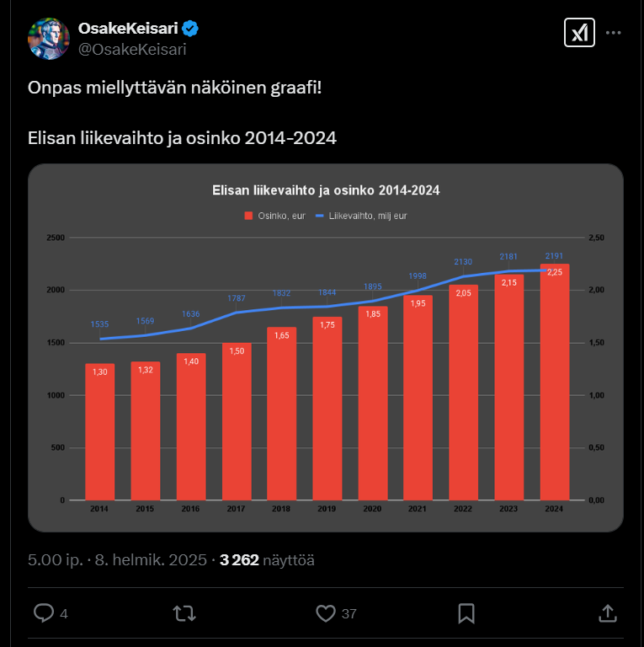This screenshot has width=644, height=647.
Task: Open OsakeKeisari profile avatar
Action: pos(48,39)
